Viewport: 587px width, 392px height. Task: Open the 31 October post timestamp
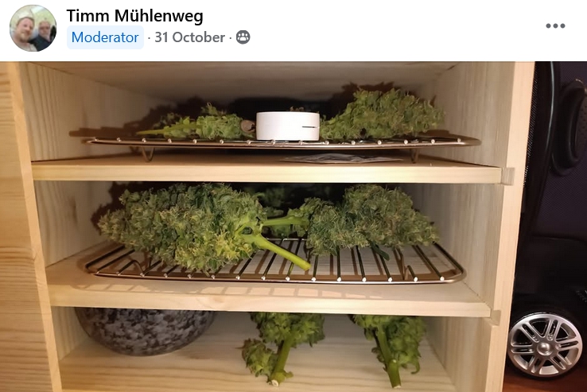(189, 37)
